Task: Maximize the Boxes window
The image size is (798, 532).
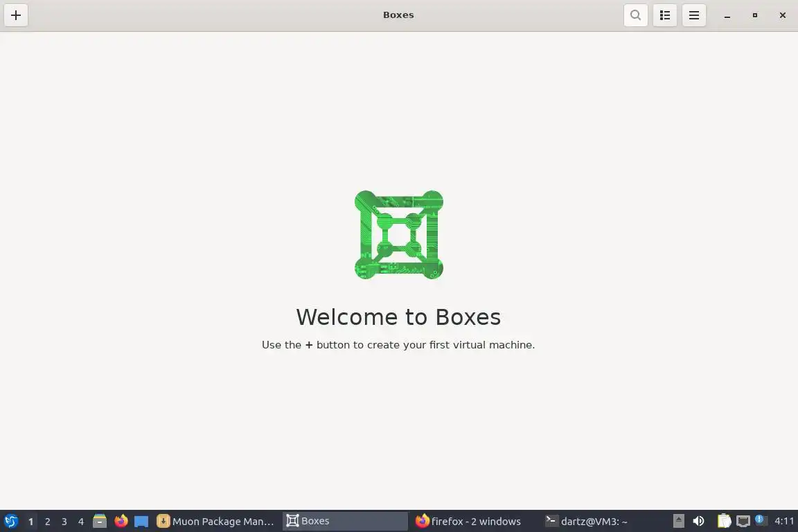Action: [x=755, y=15]
